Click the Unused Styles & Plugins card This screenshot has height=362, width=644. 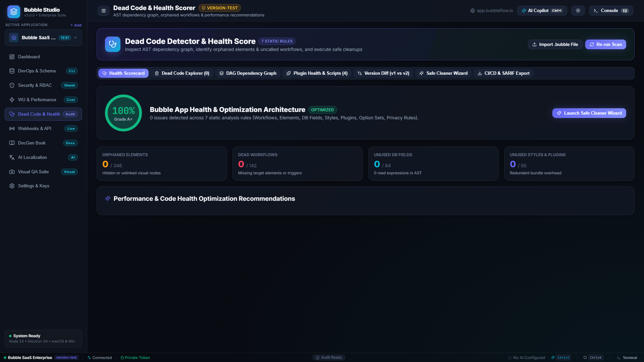pos(569,164)
